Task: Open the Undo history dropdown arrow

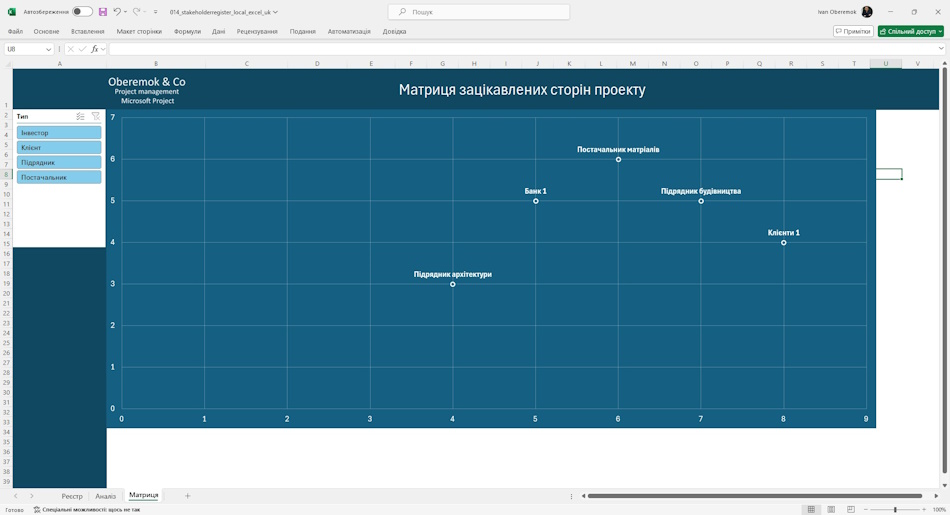Action: 125,12
